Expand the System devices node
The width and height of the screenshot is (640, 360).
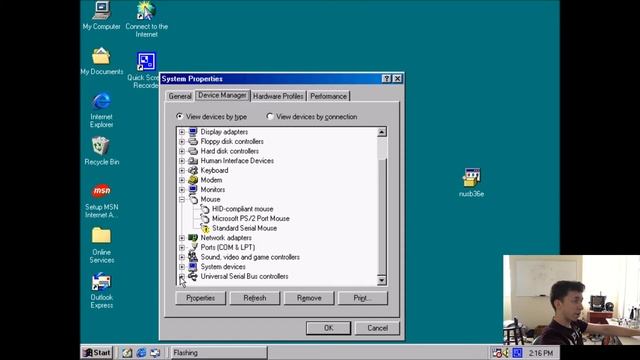coord(182,267)
